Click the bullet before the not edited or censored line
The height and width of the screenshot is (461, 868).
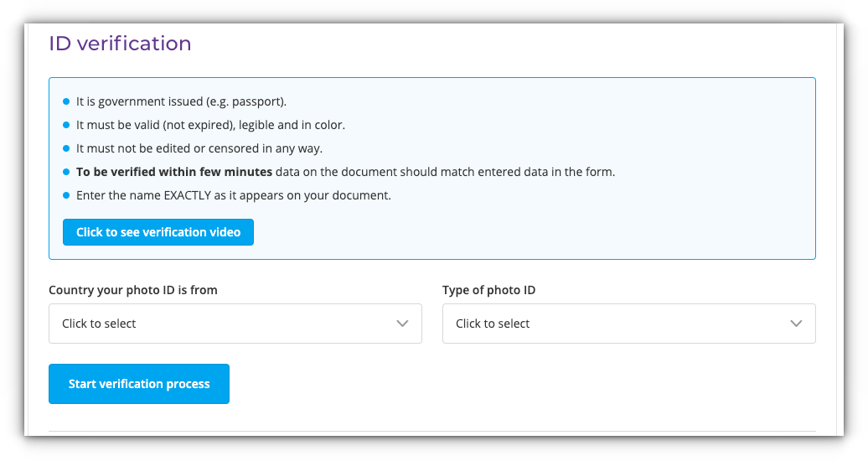[x=67, y=148]
